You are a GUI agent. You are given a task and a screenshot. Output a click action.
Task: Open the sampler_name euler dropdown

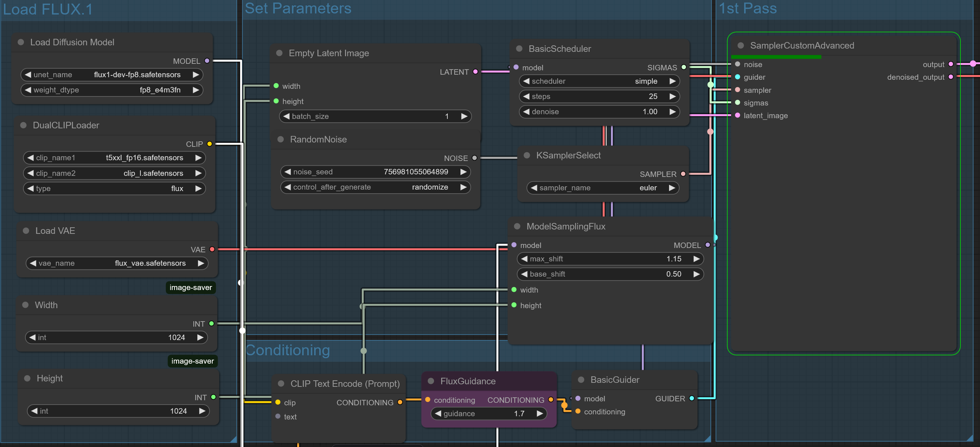[603, 188]
